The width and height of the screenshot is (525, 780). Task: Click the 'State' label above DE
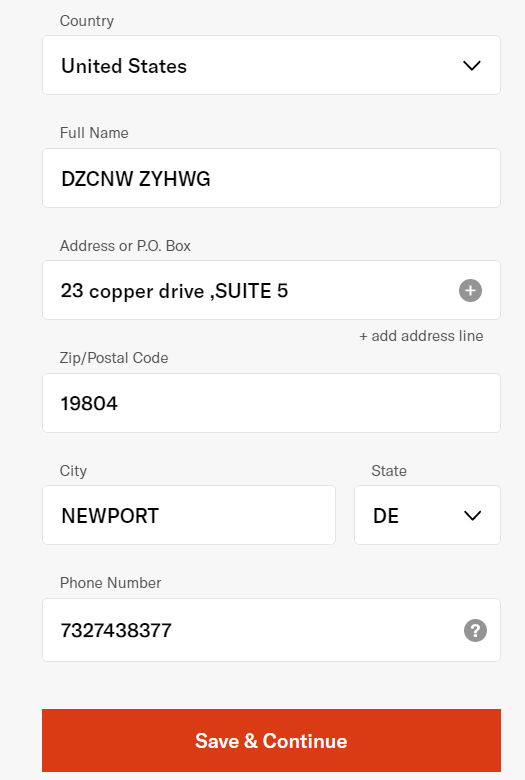389,471
